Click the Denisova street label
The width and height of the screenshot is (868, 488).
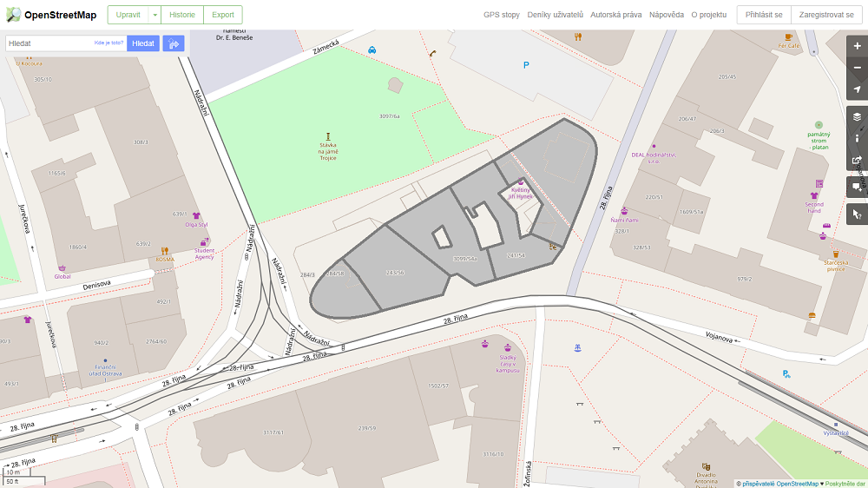click(x=97, y=286)
